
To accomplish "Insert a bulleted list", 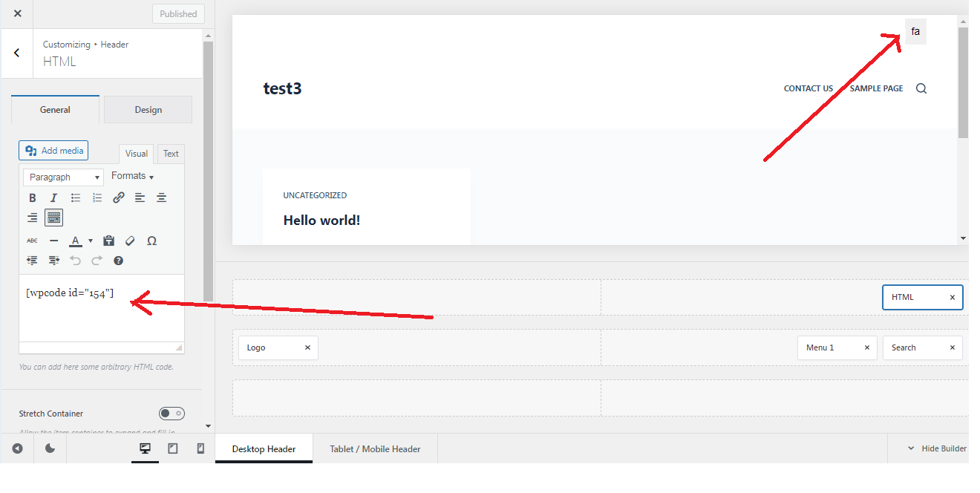I will coord(76,197).
